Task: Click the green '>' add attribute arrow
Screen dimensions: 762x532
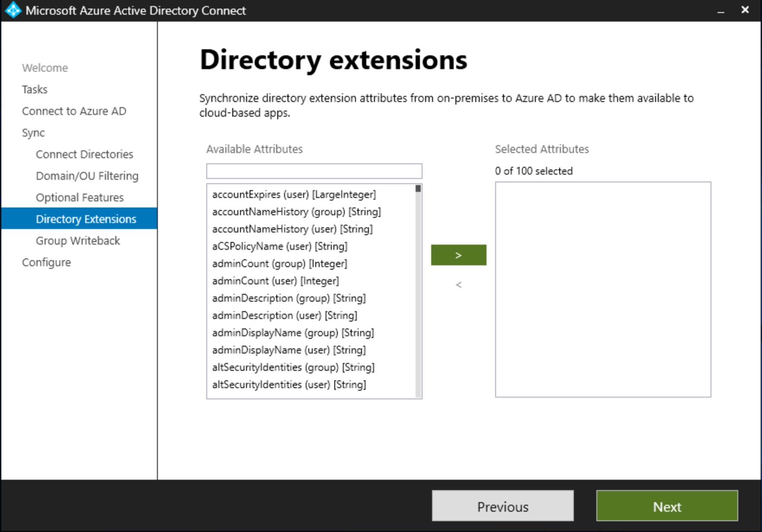Action: pyautogui.click(x=458, y=255)
